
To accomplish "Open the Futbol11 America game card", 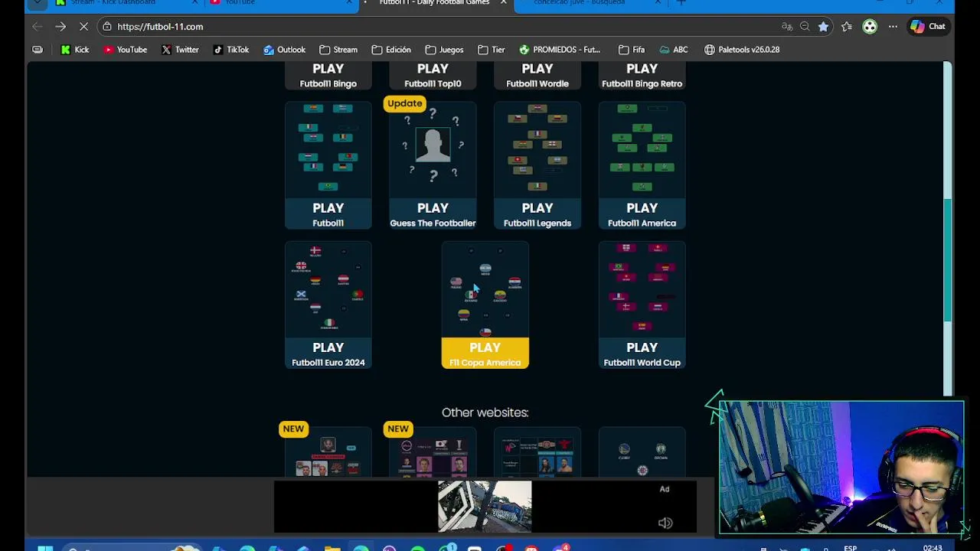I will (x=642, y=165).
